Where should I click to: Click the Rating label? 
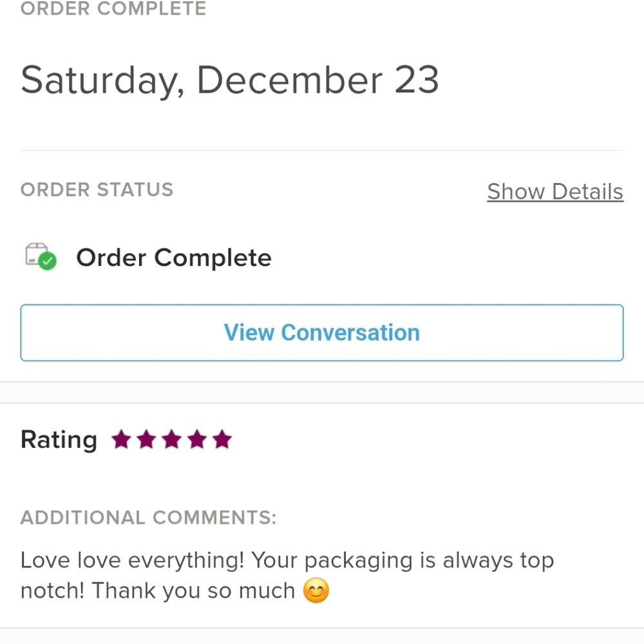click(x=59, y=439)
